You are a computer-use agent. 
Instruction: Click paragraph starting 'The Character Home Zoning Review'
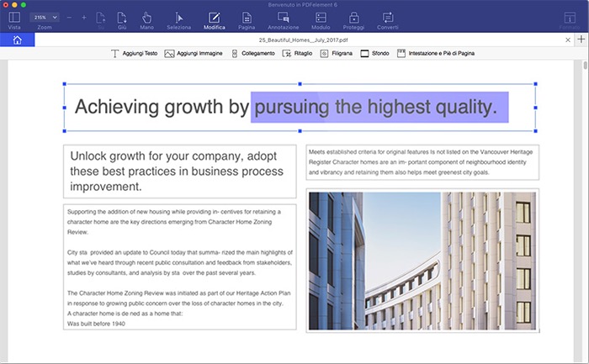[178, 298]
